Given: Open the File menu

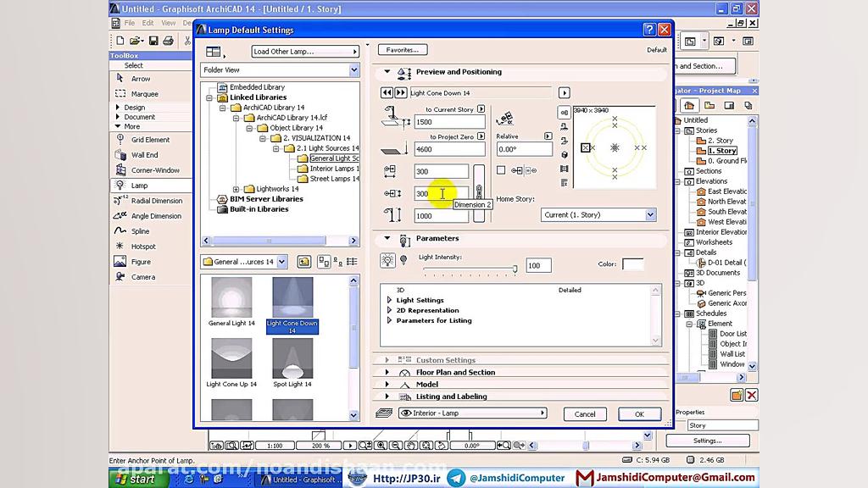Looking at the screenshot, I should click(130, 23).
